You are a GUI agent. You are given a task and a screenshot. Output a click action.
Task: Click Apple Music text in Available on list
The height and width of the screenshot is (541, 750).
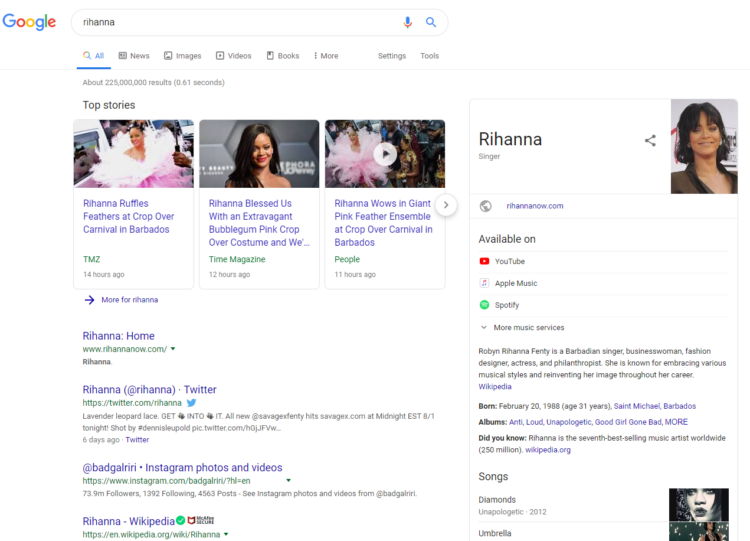(516, 283)
